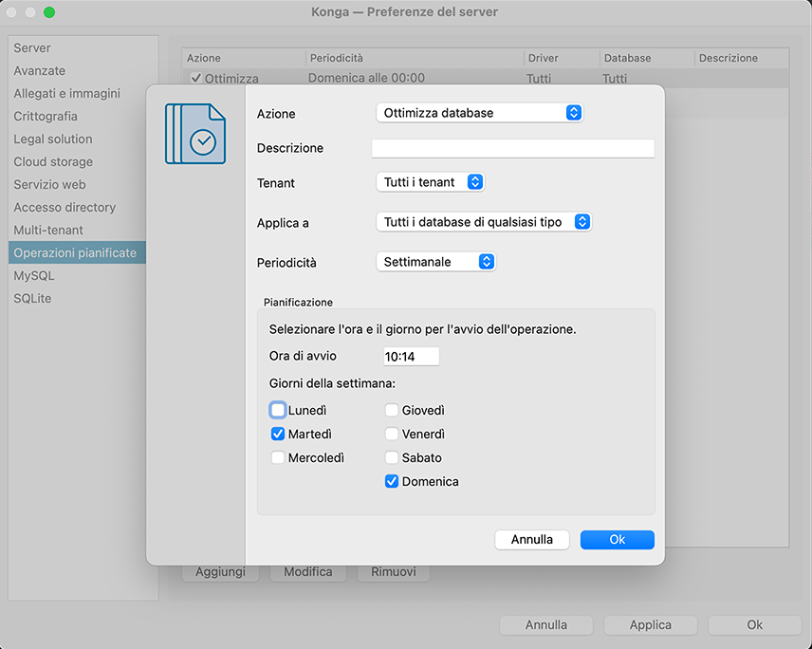Open the Applica a database dropdown
This screenshot has height=649, width=812.
click(x=484, y=222)
